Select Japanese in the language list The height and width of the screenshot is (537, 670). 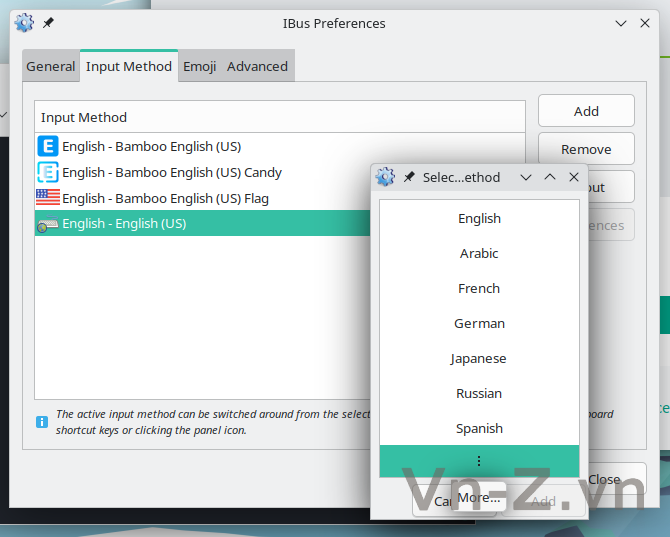(479, 358)
